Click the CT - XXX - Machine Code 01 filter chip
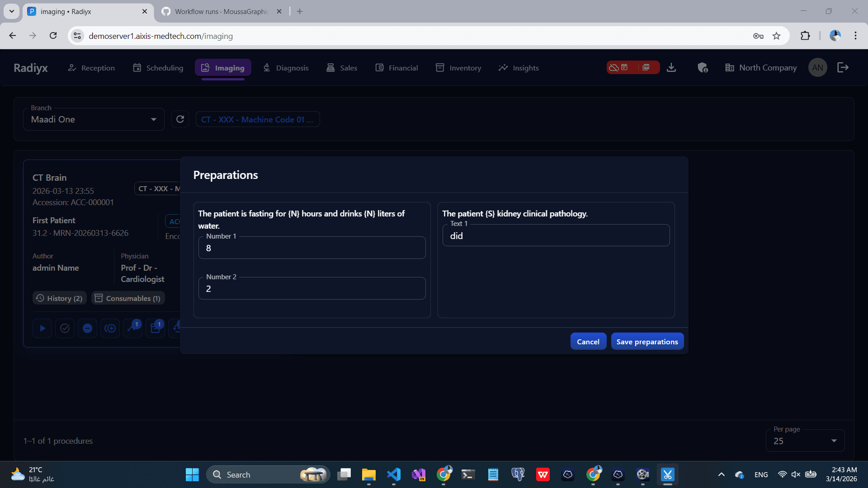868x488 pixels. coord(257,119)
